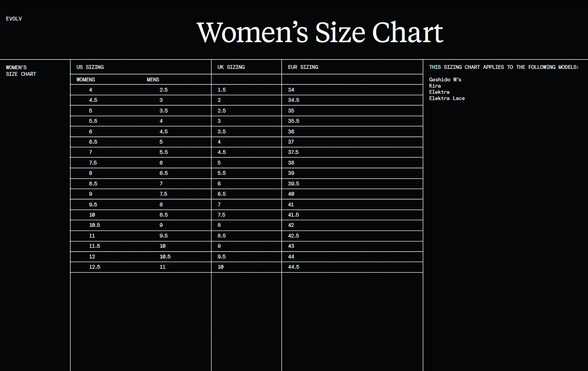The height and width of the screenshot is (371, 588).
Task: Select the US SIZING column header
Action: (90, 67)
